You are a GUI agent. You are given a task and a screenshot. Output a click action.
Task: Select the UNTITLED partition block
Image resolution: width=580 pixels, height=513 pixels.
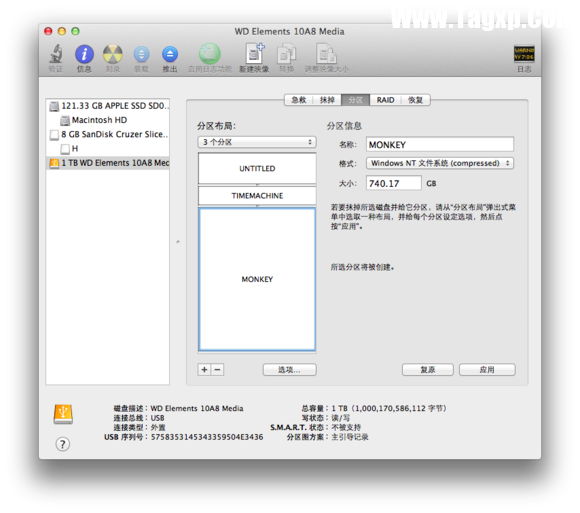[x=257, y=168]
